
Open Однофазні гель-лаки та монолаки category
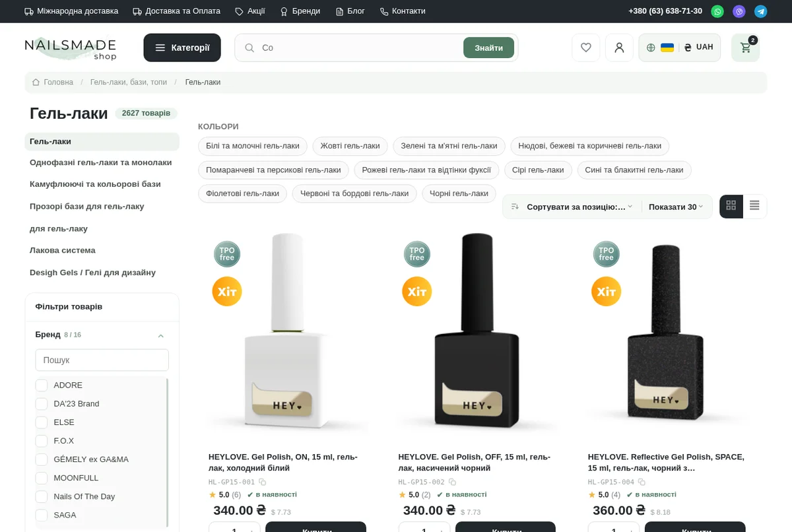click(101, 162)
